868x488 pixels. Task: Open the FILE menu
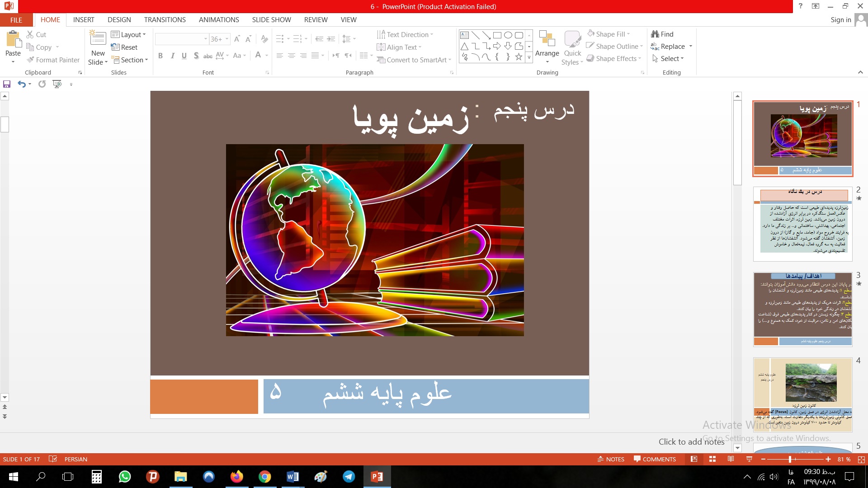[x=16, y=20]
